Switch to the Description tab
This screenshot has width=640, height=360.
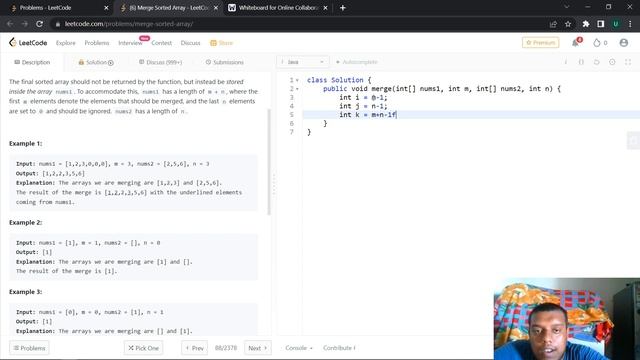(x=32, y=62)
